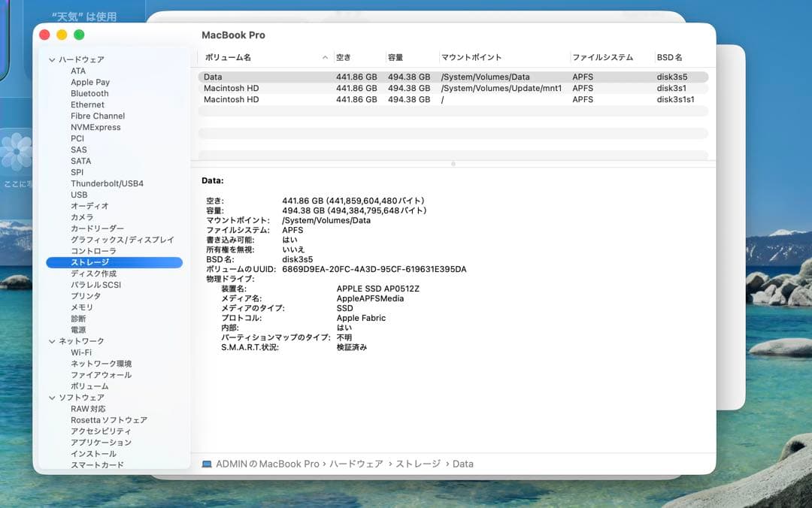Collapse the ハードウェア section chevron

(52, 60)
